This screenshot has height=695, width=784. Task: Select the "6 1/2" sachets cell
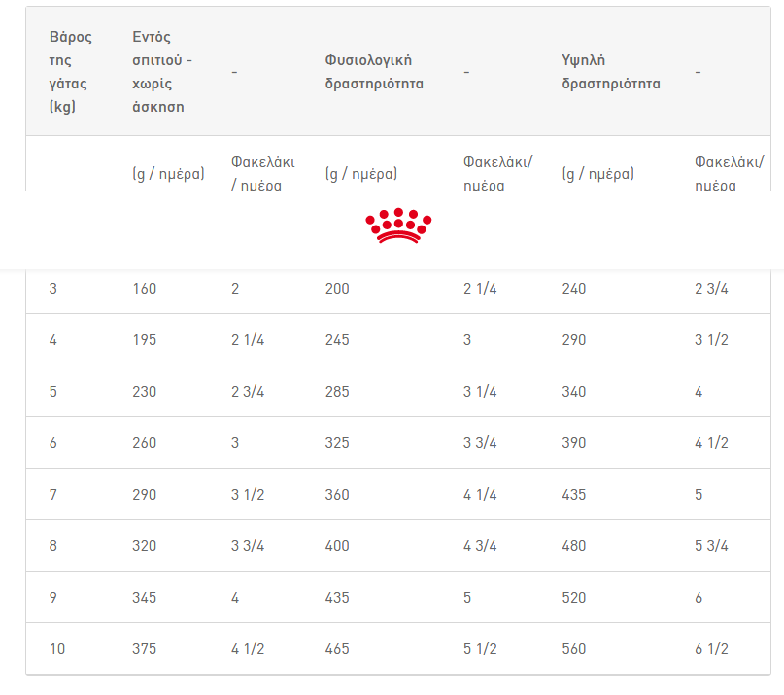(712, 649)
